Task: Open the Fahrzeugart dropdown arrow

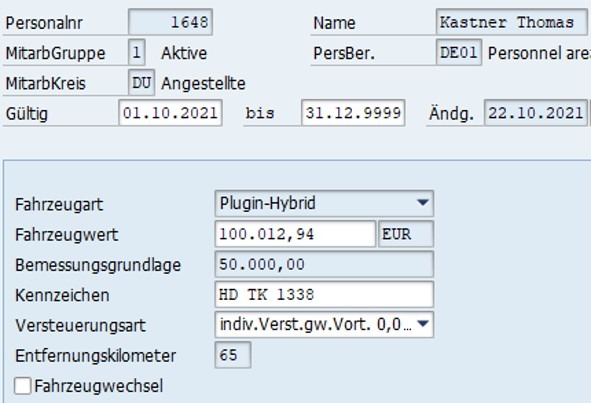Action: (x=423, y=203)
